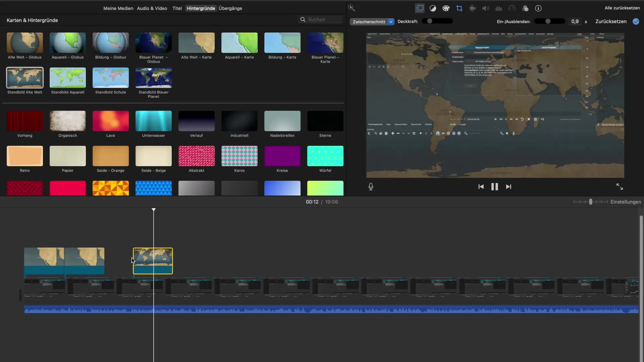
Task: Adjust the Ein-/Ausblenden fade slider
Action: coord(549,21)
